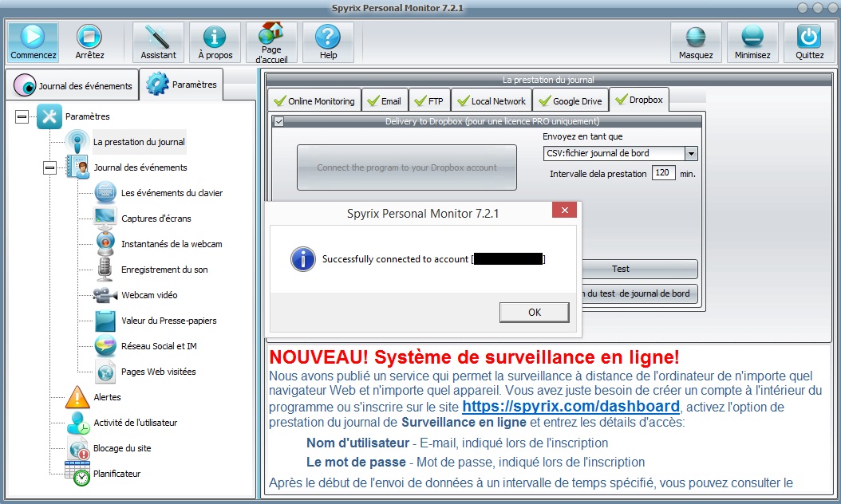
Task: Select Alertes in the settings tree
Action: click(x=107, y=397)
